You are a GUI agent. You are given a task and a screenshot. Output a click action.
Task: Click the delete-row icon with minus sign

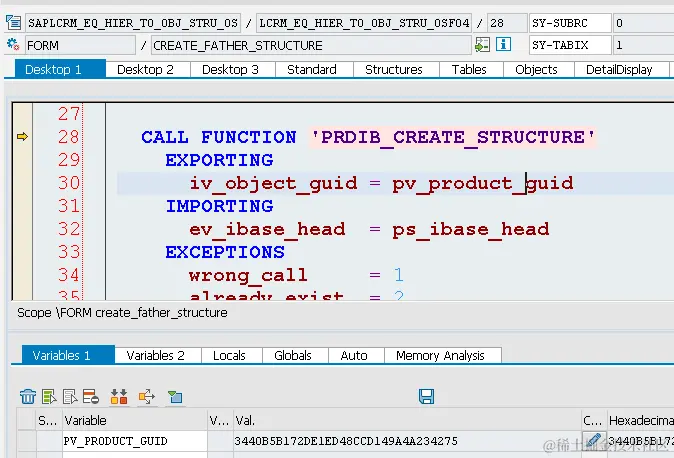pos(91,396)
